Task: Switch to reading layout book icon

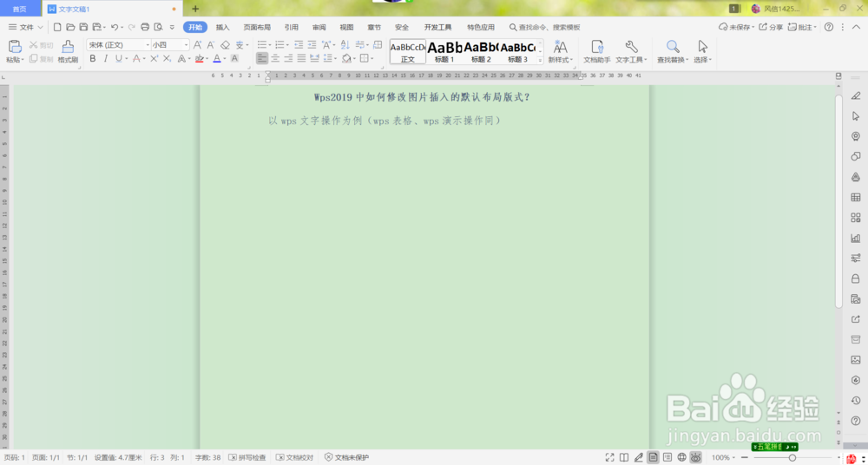Action: pyautogui.click(x=624, y=457)
